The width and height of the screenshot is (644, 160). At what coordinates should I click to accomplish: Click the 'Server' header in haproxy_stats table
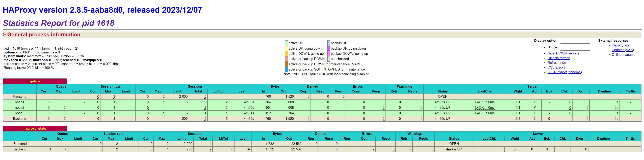[538, 134]
